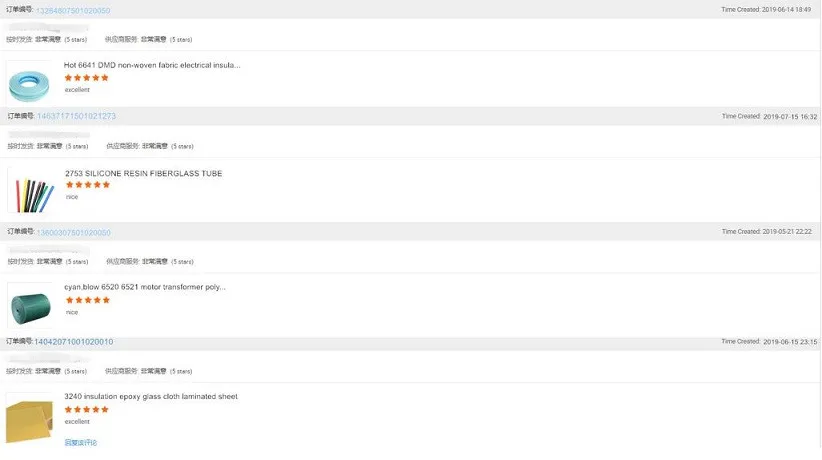Open order number 13284807501020050
This screenshot has height=460, width=822.
click(73, 11)
